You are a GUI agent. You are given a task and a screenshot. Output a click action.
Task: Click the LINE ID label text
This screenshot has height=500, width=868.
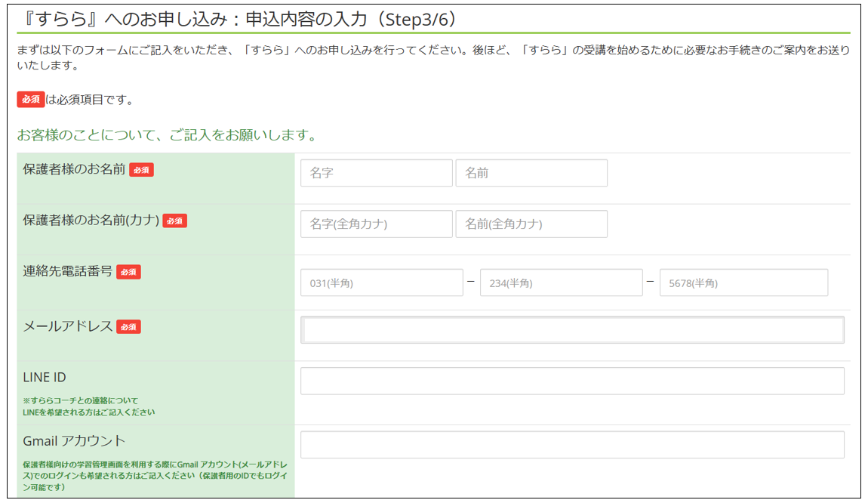pyautogui.click(x=45, y=378)
